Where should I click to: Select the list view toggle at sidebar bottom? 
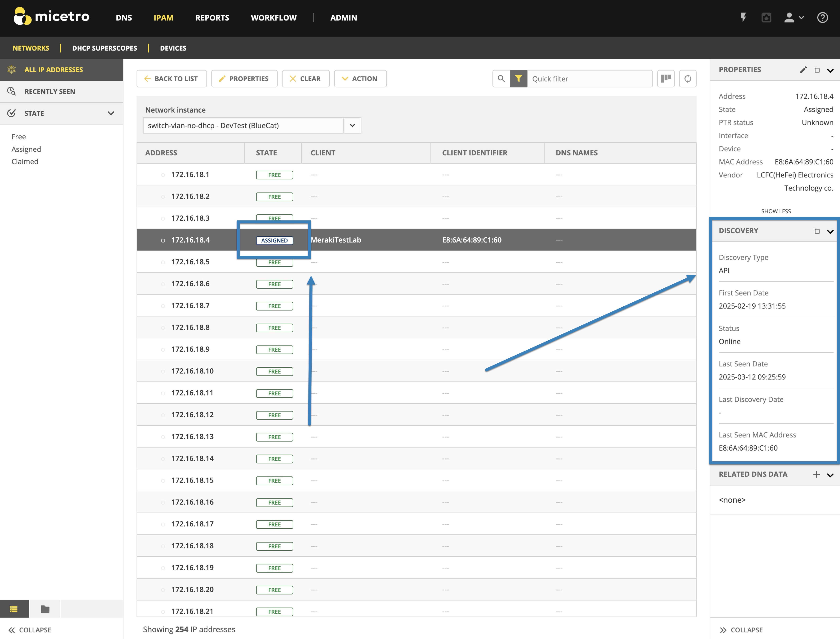(14, 609)
